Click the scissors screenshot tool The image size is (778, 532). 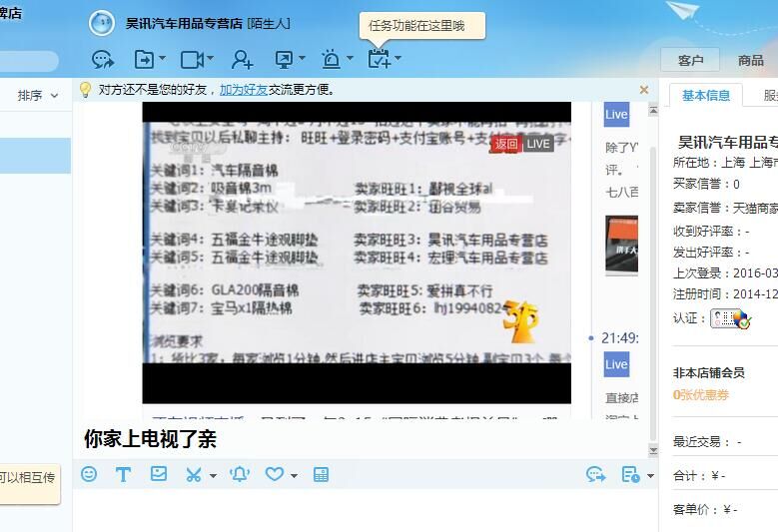(x=194, y=475)
